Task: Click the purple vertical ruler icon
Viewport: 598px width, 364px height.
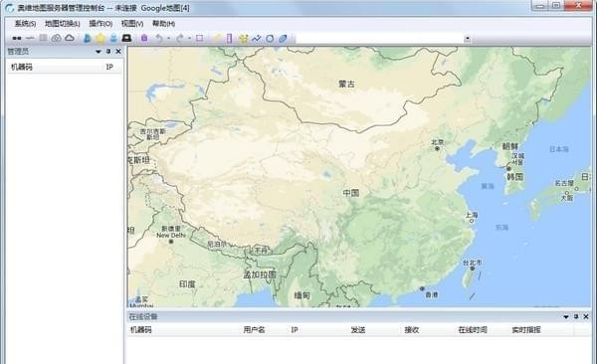Action: (x=229, y=38)
